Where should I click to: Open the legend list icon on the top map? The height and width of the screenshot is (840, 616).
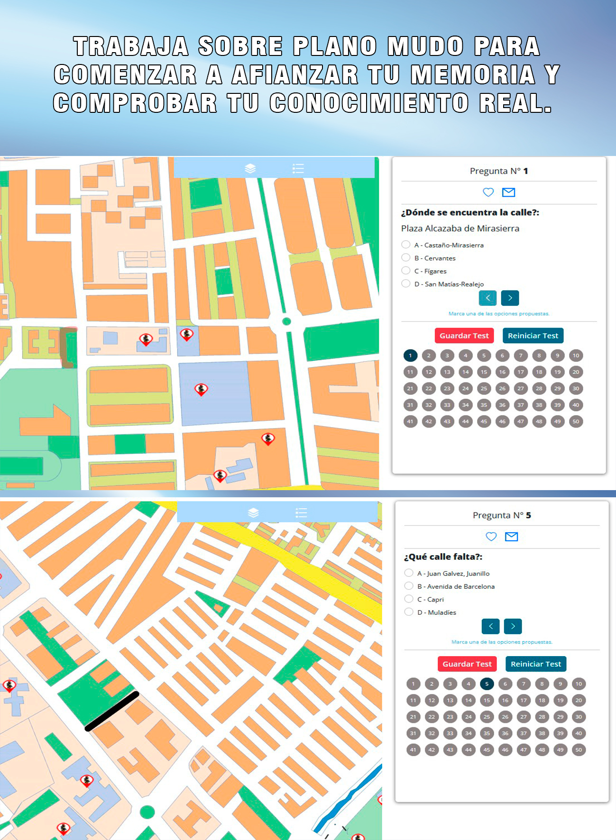tap(298, 168)
